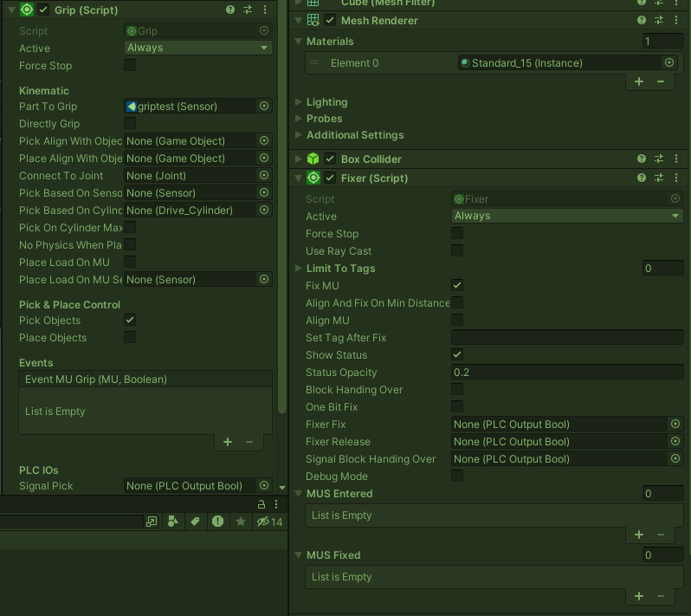The height and width of the screenshot is (616, 691).
Task: Open object picker for Connect To Joint
Action: click(264, 175)
